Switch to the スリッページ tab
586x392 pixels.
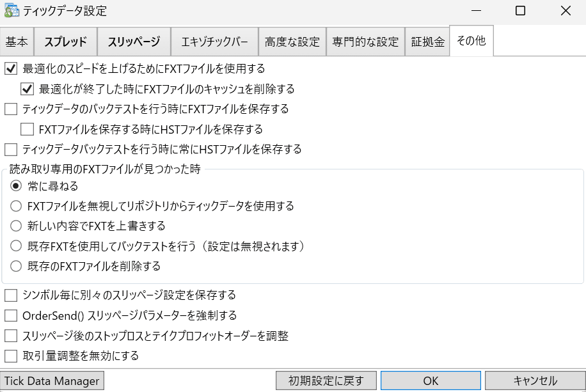click(x=134, y=41)
